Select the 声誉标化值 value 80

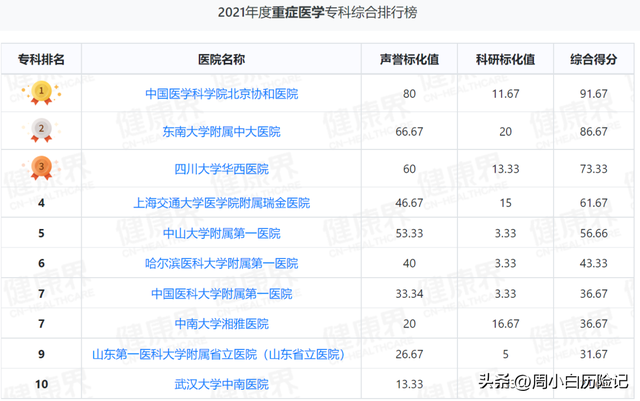(x=409, y=94)
